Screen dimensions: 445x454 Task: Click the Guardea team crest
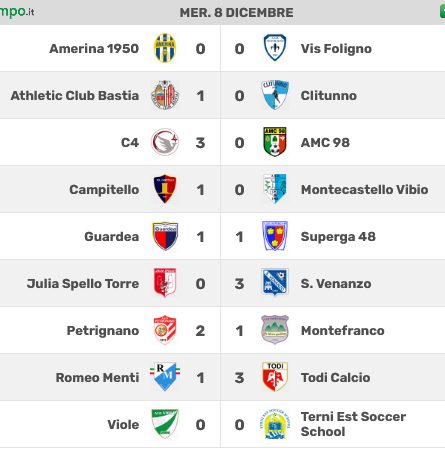[x=165, y=236]
